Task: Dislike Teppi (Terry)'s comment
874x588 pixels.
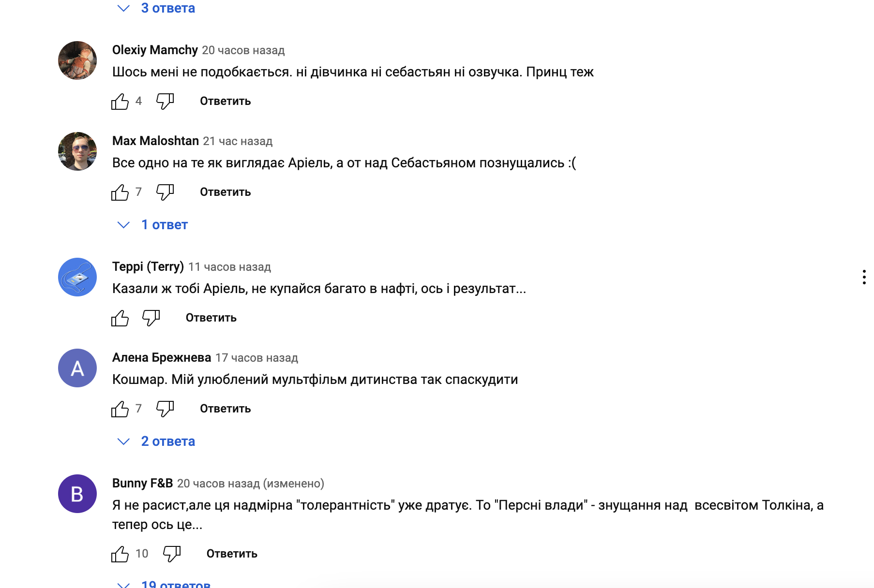Action: point(151,318)
